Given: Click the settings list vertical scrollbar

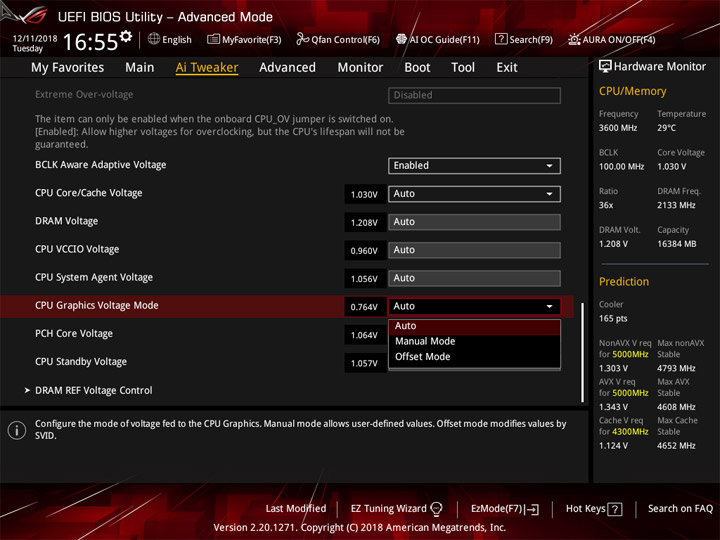Looking at the screenshot, I should pyautogui.click(x=583, y=352).
